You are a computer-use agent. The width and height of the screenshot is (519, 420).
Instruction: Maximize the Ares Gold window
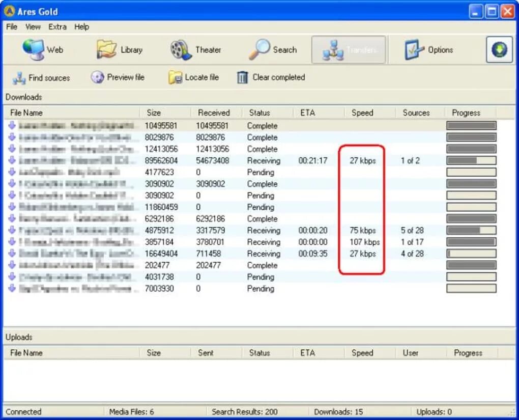(x=492, y=12)
